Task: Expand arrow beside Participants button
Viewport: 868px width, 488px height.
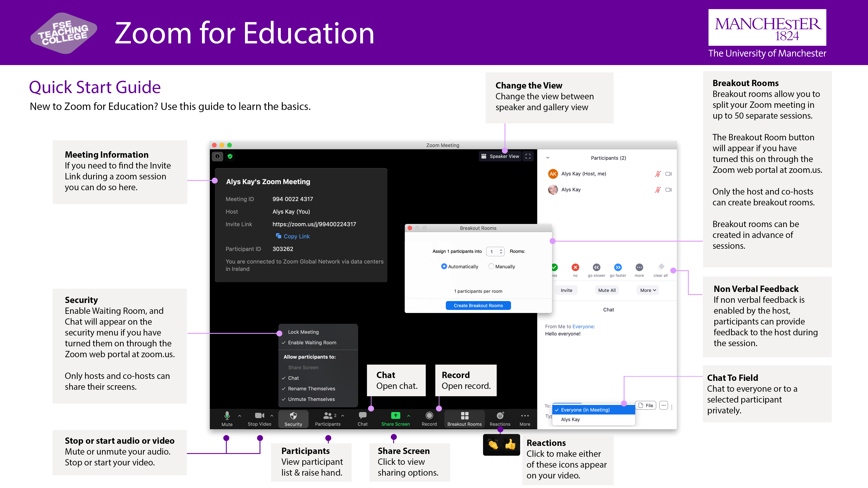Action: click(343, 416)
